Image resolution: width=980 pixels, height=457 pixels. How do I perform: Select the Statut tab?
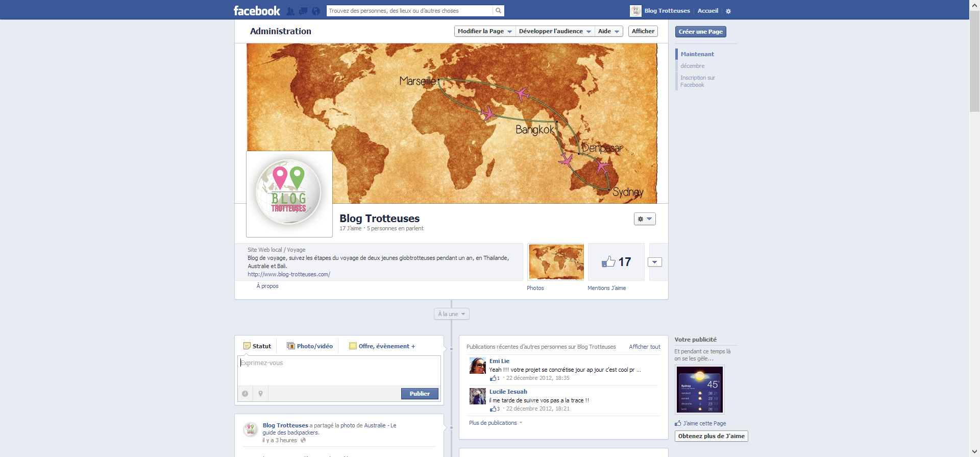coord(257,346)
